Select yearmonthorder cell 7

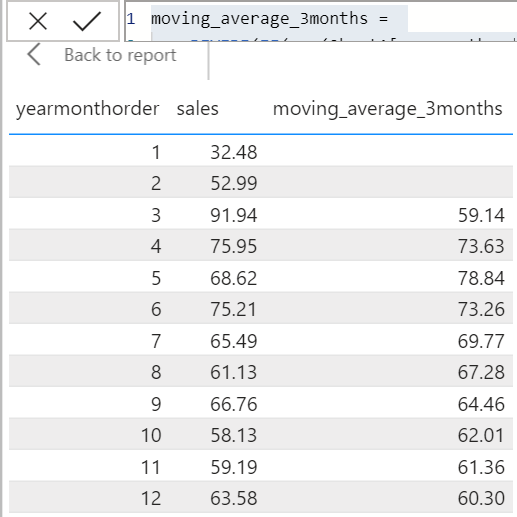(156, 341)
